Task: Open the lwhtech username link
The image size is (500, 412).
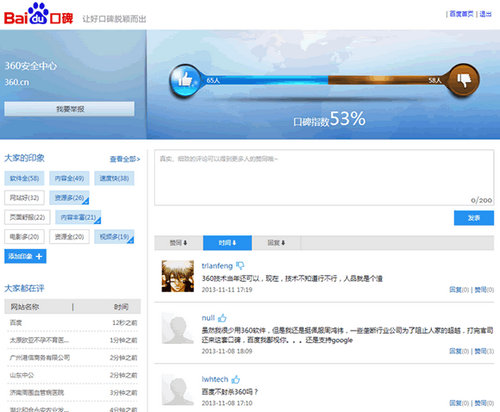Action: pos(215,379)
